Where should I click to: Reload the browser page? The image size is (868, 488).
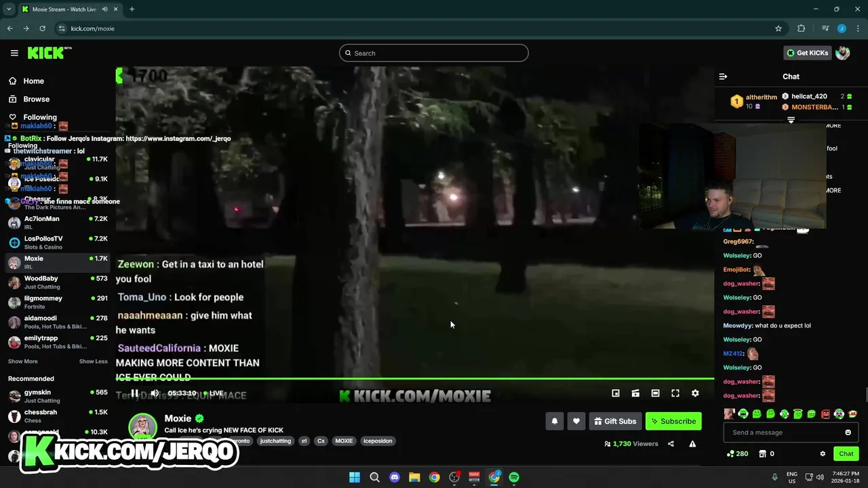[42, 28]
